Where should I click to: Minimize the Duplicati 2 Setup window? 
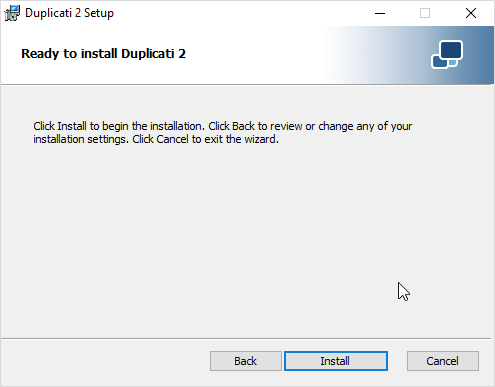pyautogui.click(x=380, y=13)
